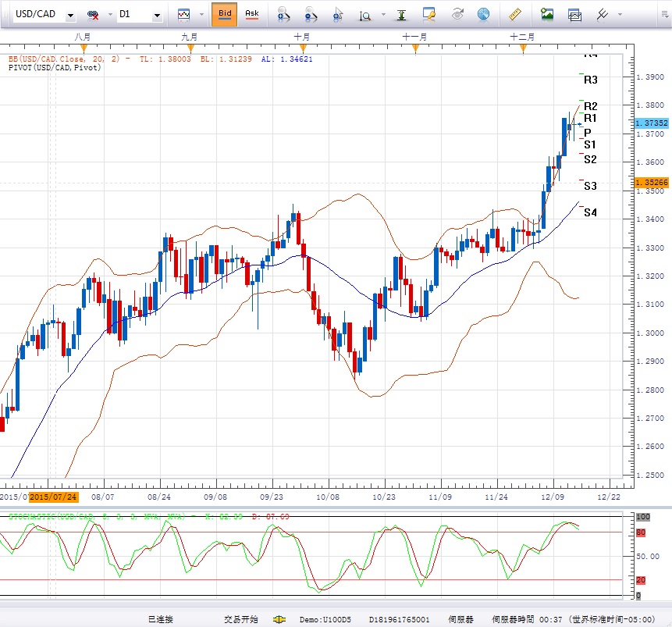
Task: Open the D1 timeframe dropdown
Action: click(157, 15)
